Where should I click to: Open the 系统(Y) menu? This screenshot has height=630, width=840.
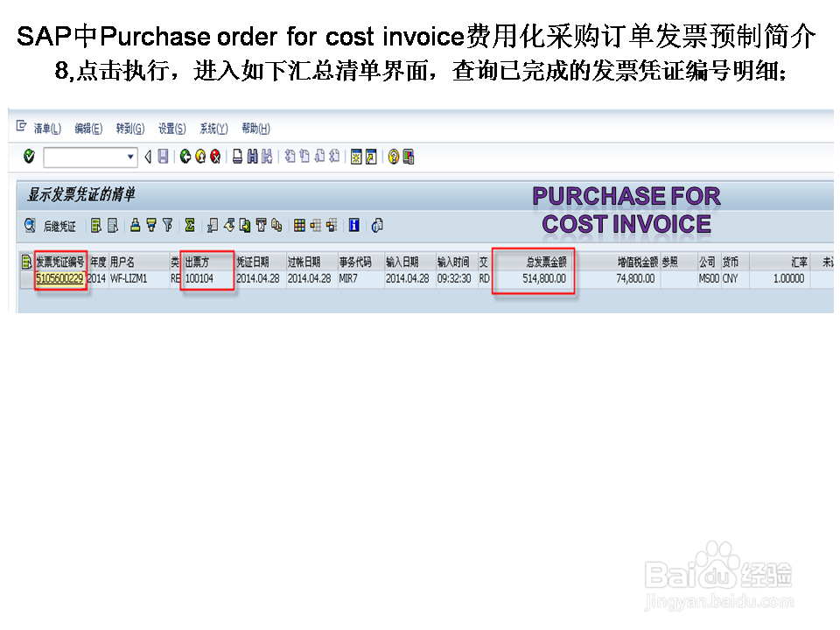[213, 128]
